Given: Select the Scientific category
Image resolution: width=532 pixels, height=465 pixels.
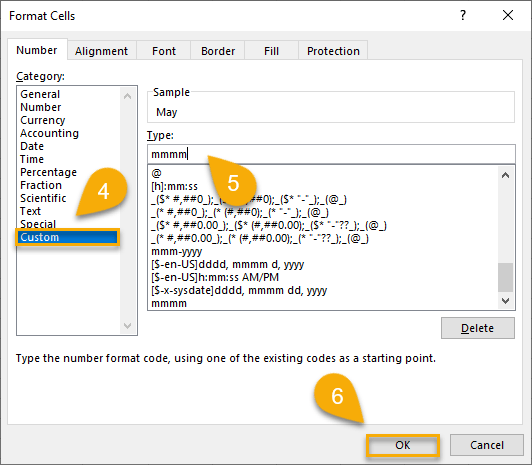Looking at the screenshot, I should coord(43,198).
